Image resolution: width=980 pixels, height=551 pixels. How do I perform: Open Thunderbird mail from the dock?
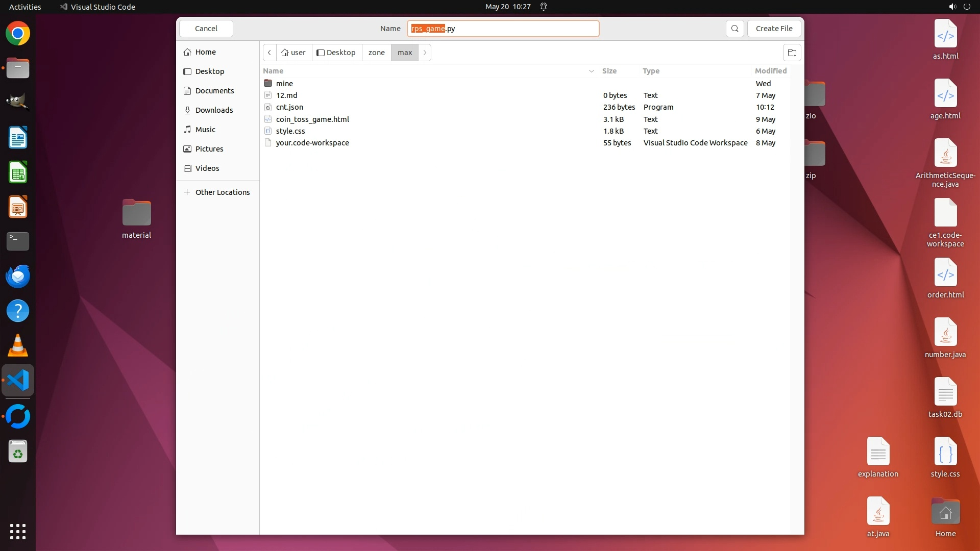(x=18, y=276)
